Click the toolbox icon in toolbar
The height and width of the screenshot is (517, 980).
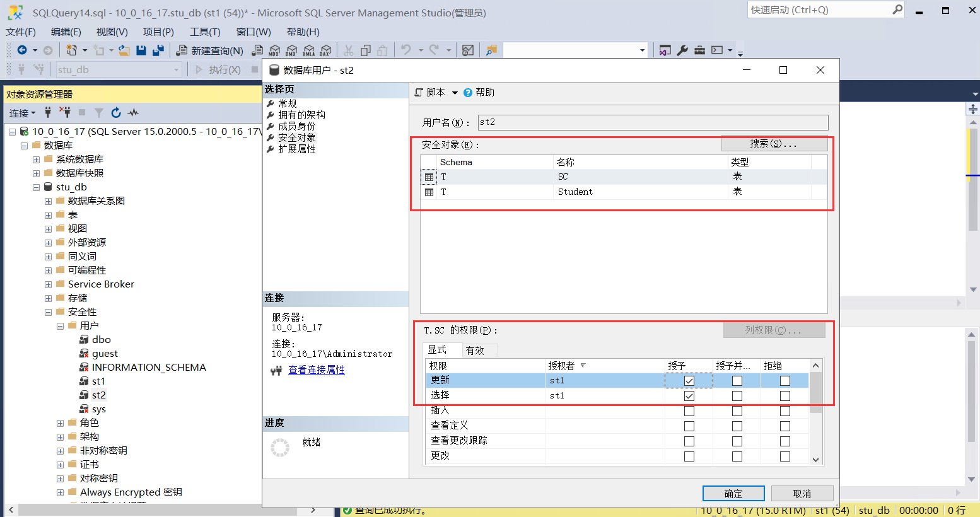[x=699, y=50]
